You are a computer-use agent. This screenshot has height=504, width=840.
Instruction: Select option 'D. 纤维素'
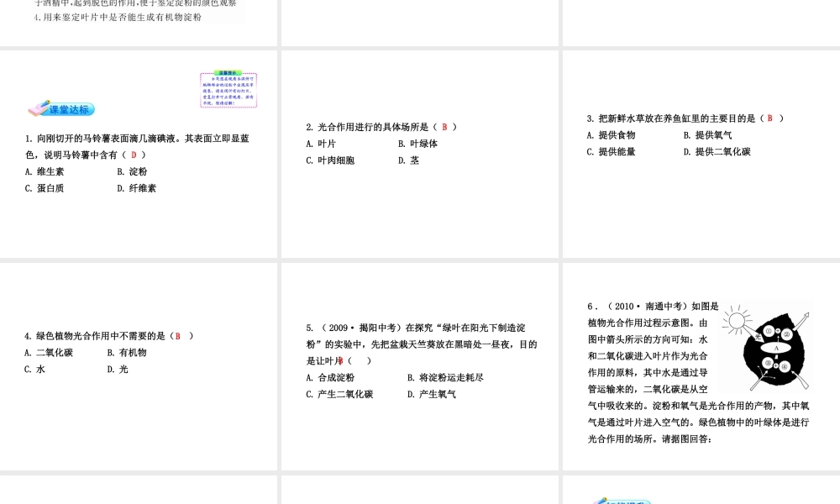click(137, 188)
